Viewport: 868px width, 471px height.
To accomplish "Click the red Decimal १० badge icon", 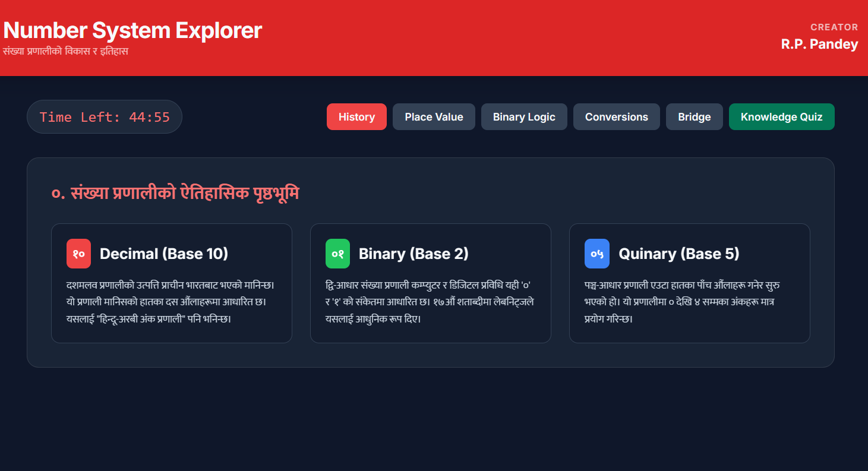I will pyautogui.click(x=78, y=254).
